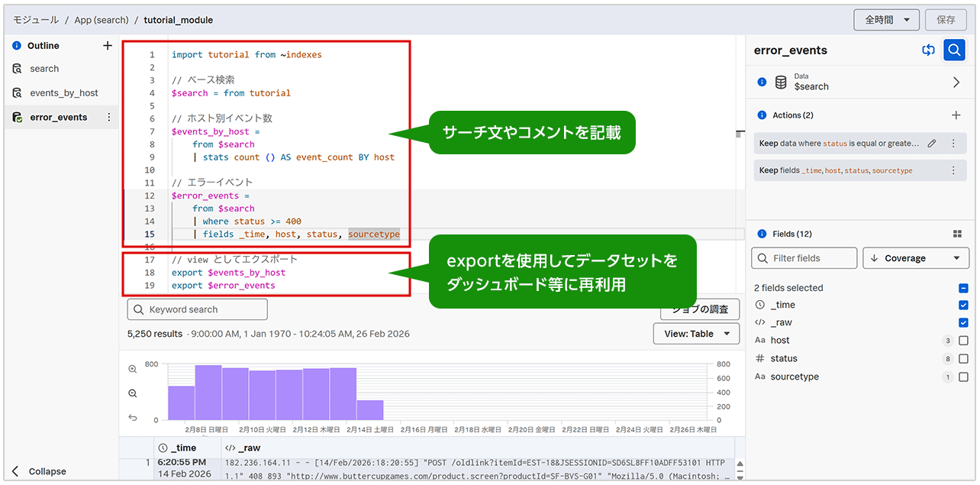Focus the Filter fields input
Viewport: 980px width, 485px height.
coord(804,258)
